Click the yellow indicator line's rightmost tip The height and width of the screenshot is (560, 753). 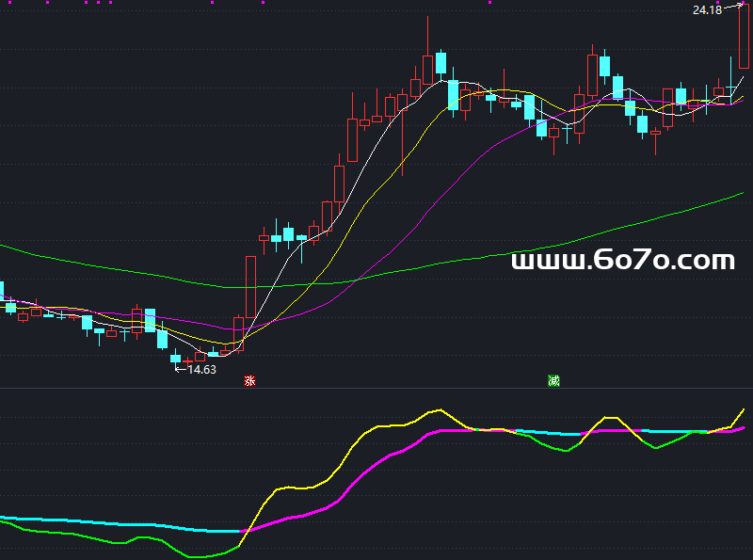(x=744, y=409)
